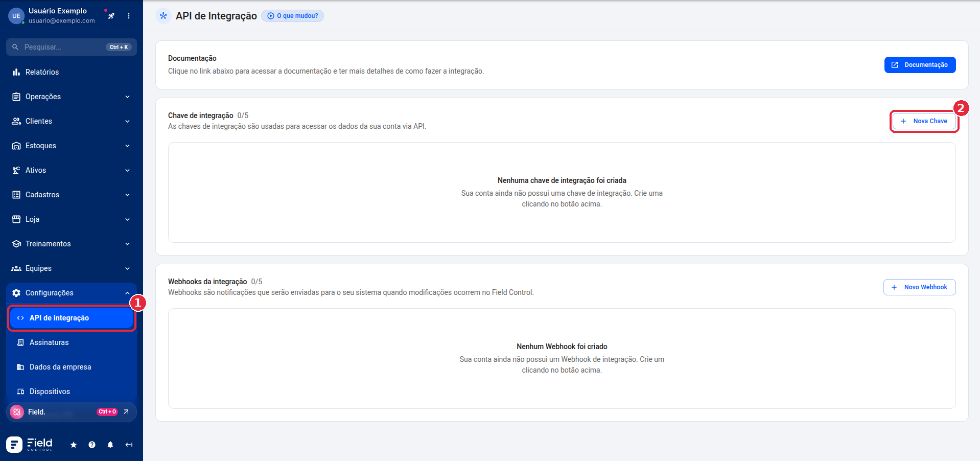Screen dimensions: 980x461
Task: Click the Operações list icon
Action: [x=16, y=97]
